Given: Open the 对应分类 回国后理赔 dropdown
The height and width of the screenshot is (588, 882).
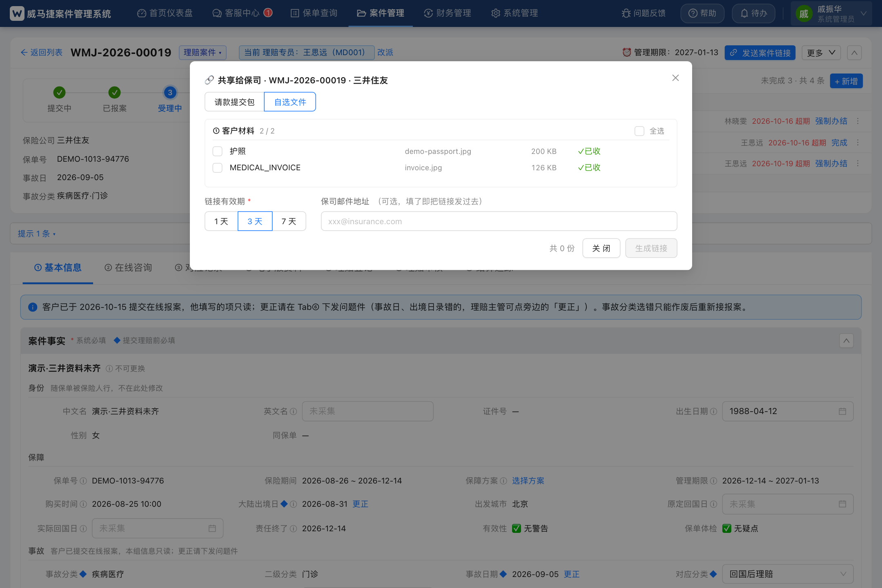Looking at the screenshot, I should 788,574.
